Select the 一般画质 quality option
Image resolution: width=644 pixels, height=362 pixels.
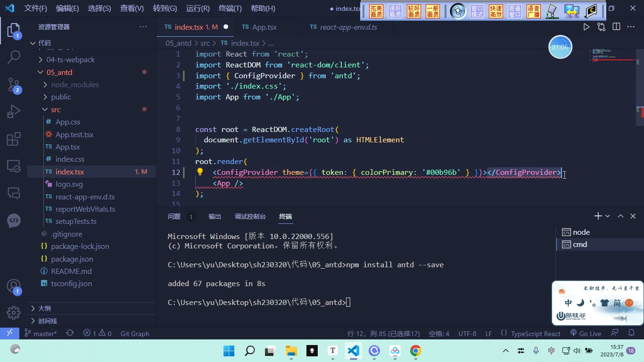pos(433,11)
